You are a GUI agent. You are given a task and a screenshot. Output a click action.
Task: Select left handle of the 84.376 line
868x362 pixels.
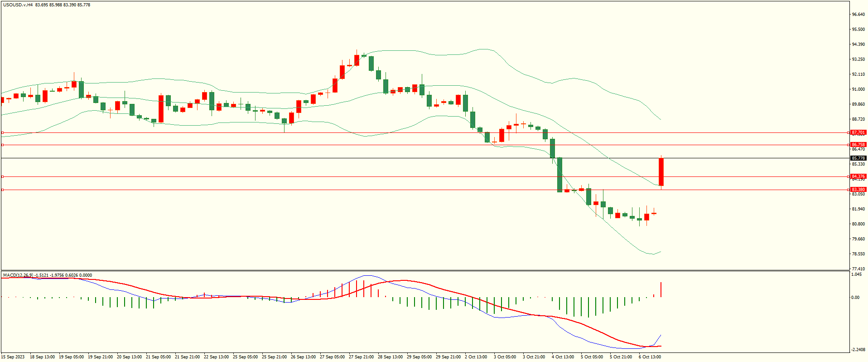pyautogui.click(x=3, y=176)
